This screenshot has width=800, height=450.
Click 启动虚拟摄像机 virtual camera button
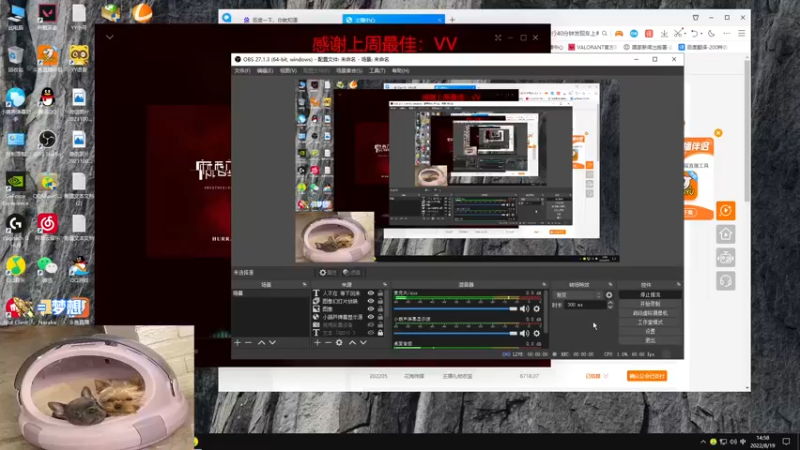(650, 313)
